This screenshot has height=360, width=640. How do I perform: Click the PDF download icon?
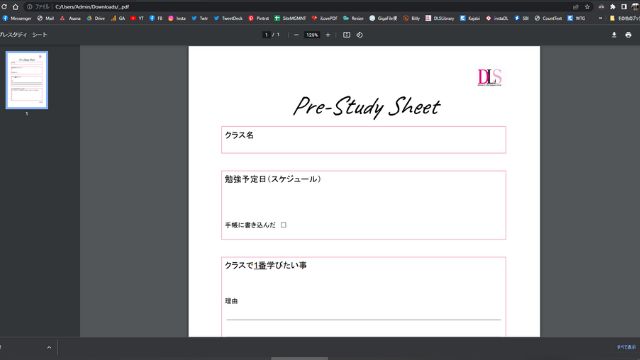coord(613,35)
